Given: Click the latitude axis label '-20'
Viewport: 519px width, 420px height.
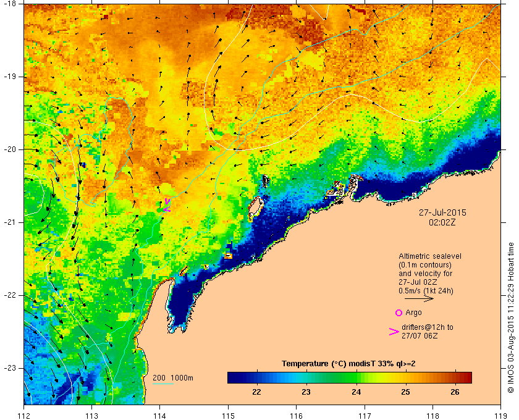Looking at the screenshot, I should 9,149.
